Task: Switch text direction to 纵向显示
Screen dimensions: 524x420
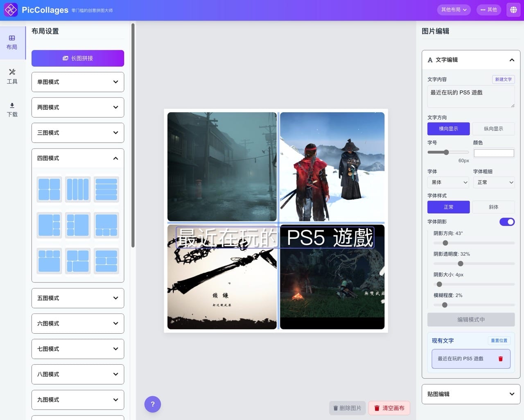Action: click(493, 129)
